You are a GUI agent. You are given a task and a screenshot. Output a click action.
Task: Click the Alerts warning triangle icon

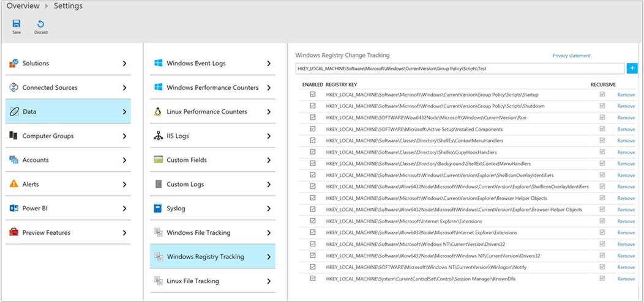coord(14,184)
